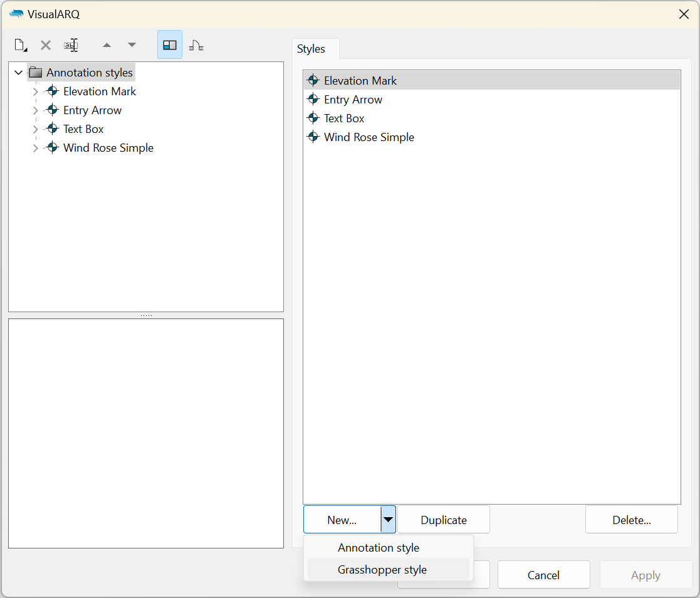This screenshot has height=598, width=700.
Task: Click the Rename toolbar icon
Action: tap(71, 45)
